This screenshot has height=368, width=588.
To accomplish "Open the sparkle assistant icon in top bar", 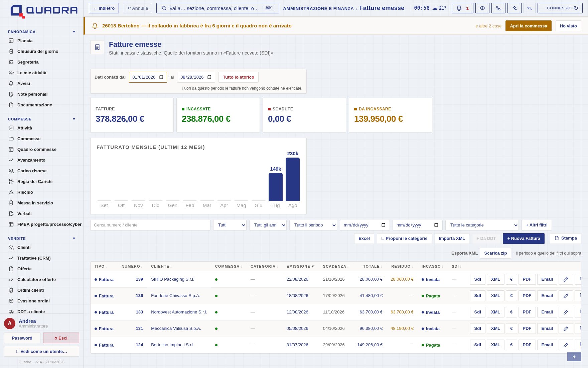I will (x=514, y=8).
